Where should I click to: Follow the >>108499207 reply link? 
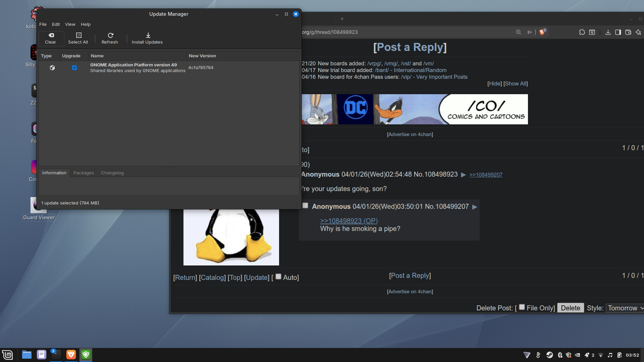[x=486, y=175]
